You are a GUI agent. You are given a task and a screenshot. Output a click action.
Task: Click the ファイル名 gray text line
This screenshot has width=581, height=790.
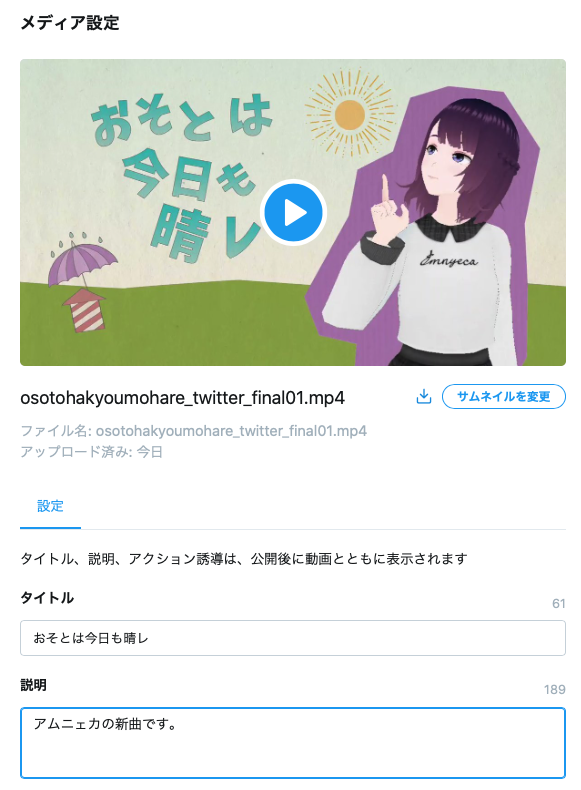193,431
